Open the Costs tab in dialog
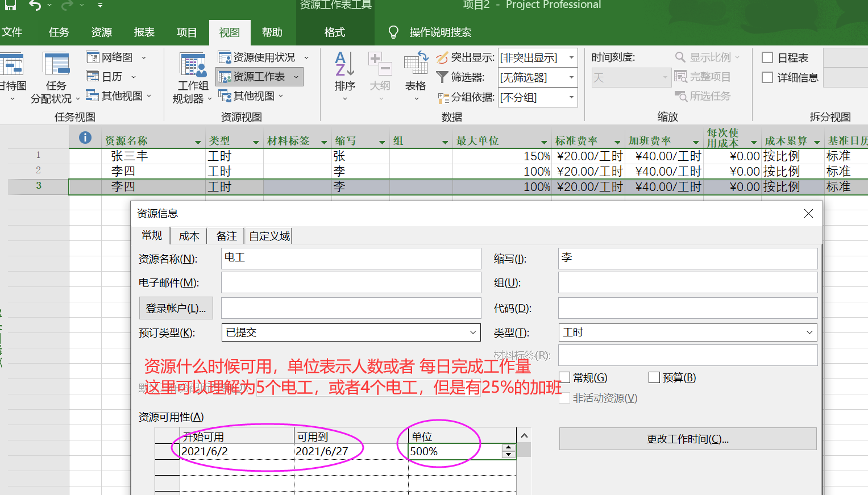The image size is (868, 495). click(x=189, y=236)
